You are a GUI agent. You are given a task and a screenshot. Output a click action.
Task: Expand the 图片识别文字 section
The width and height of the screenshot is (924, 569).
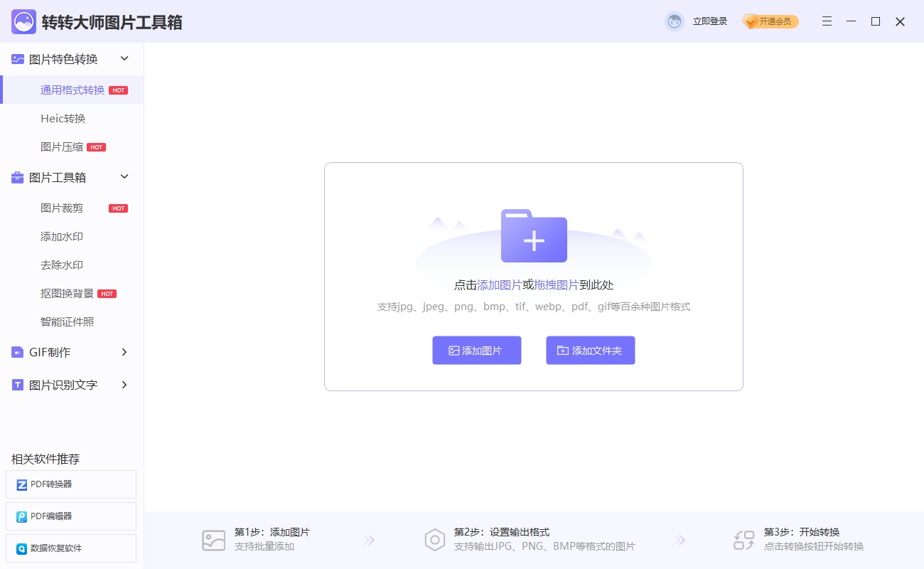(124, 385)
